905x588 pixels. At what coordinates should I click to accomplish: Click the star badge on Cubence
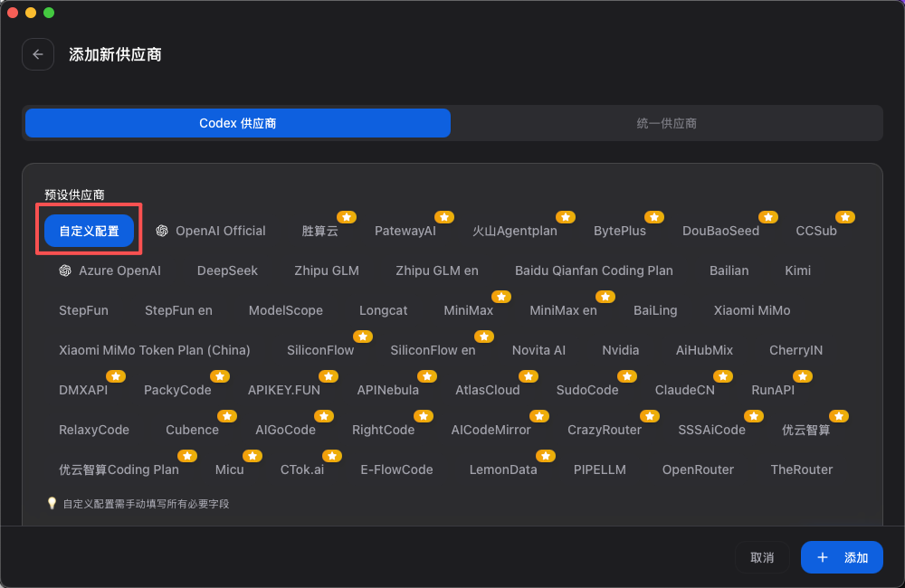[x=227, y=416]
